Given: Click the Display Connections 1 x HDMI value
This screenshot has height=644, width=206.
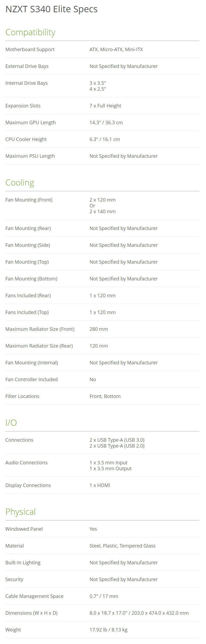Looking at the screenshot, I should coord(100,485).
